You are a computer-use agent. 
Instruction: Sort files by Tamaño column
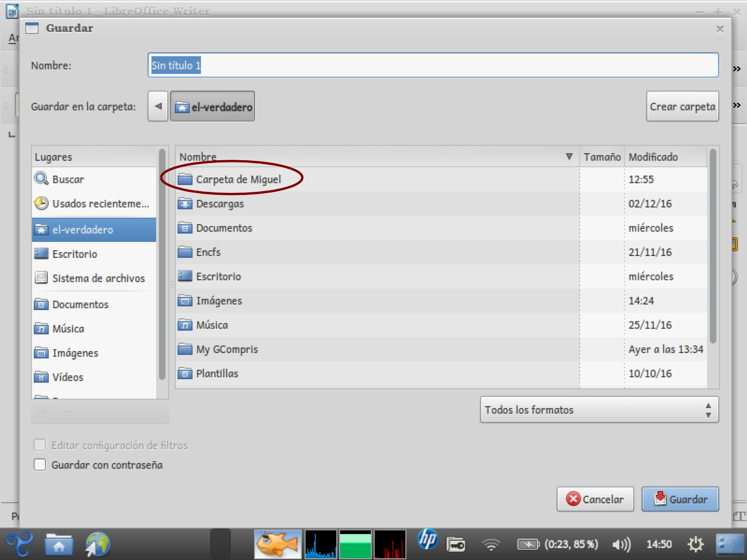pos(602,157)
